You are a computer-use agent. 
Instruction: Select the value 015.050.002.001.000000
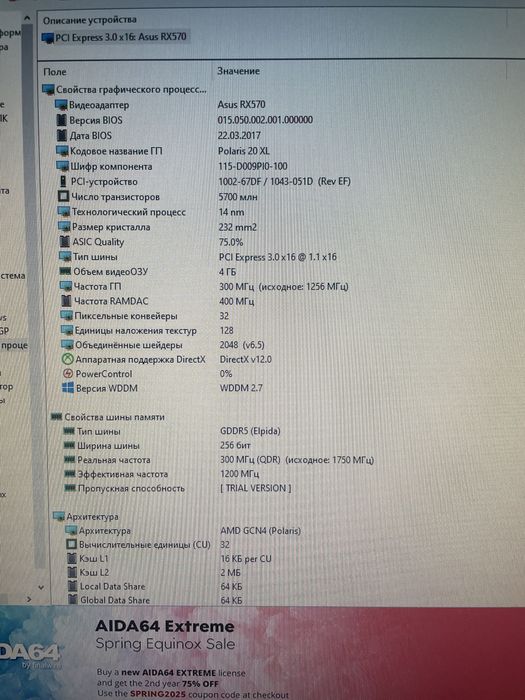tap(265, 120)
